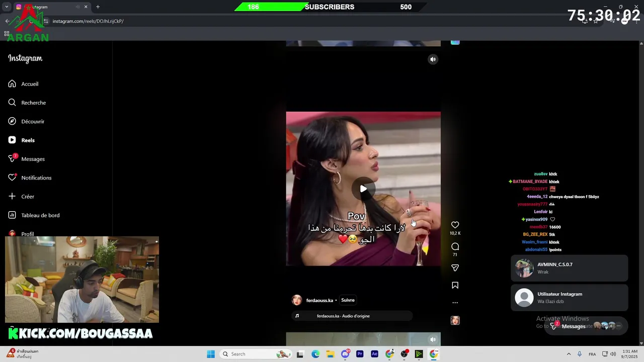Go to Reels in sidebar

coord(21,140)
